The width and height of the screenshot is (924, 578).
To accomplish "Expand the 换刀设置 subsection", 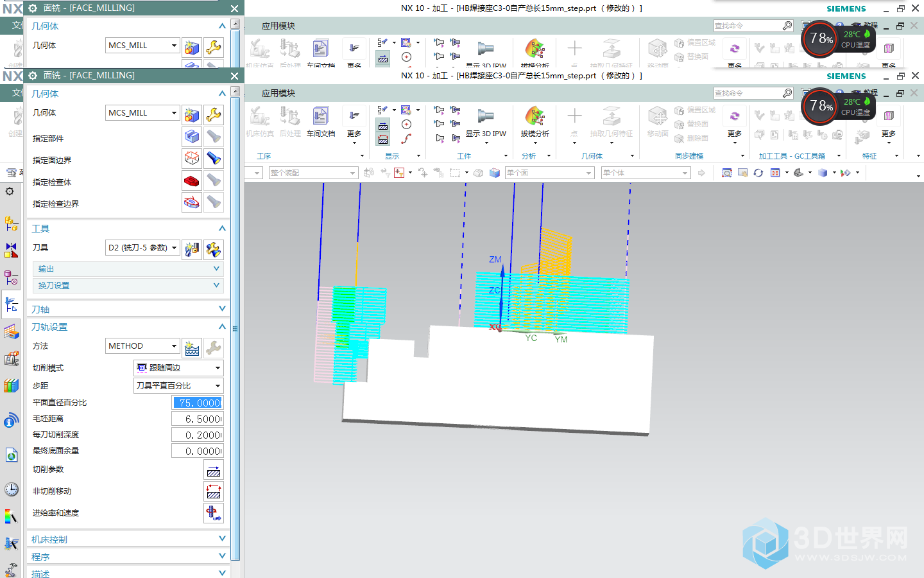I will (128, 286).
